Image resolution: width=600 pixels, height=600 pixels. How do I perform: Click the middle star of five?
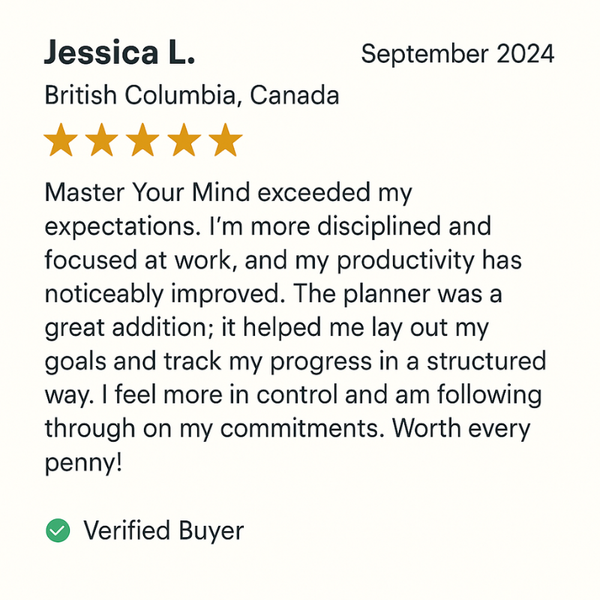tap(143, 141)
